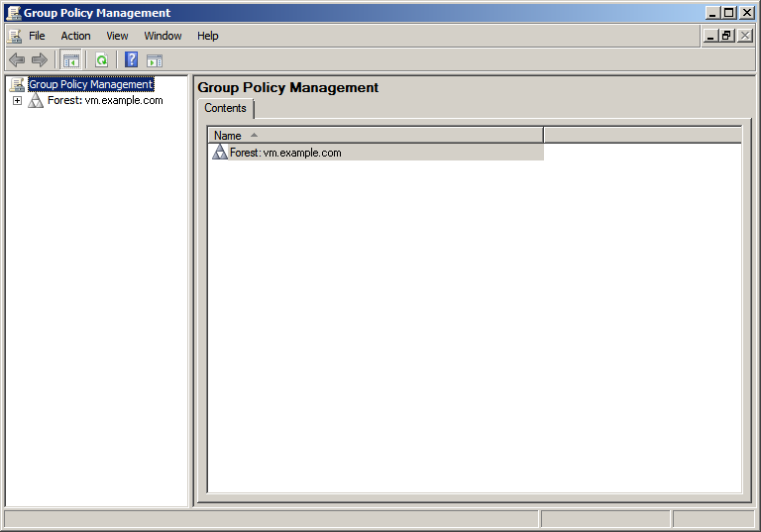Click the Group Policy Management title bar icon
The image size is (761, 532).
tap(14, 13)
